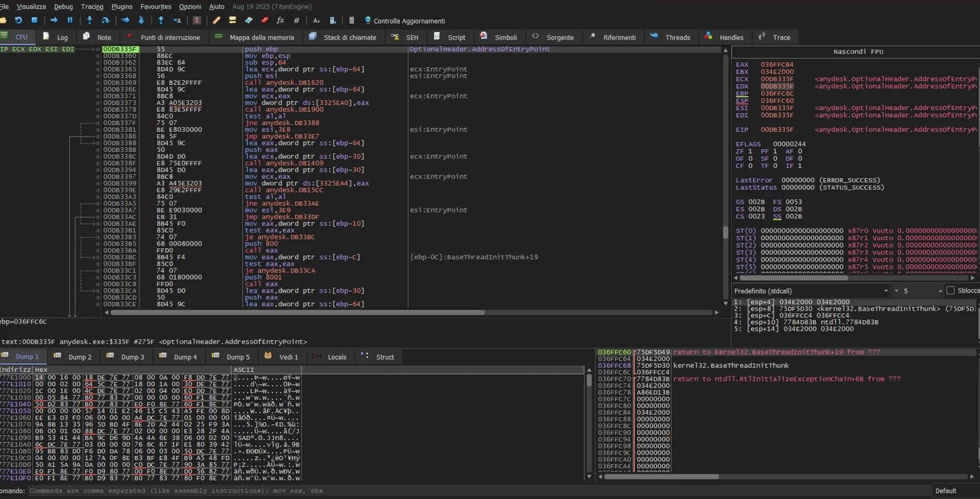Click the Step Over toolbar icon
This screenshot has width=980, height=499.
(x=106, y=21)
